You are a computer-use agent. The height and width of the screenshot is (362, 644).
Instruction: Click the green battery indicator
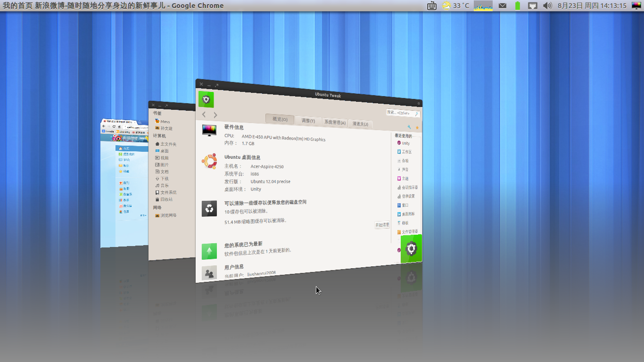518,6
